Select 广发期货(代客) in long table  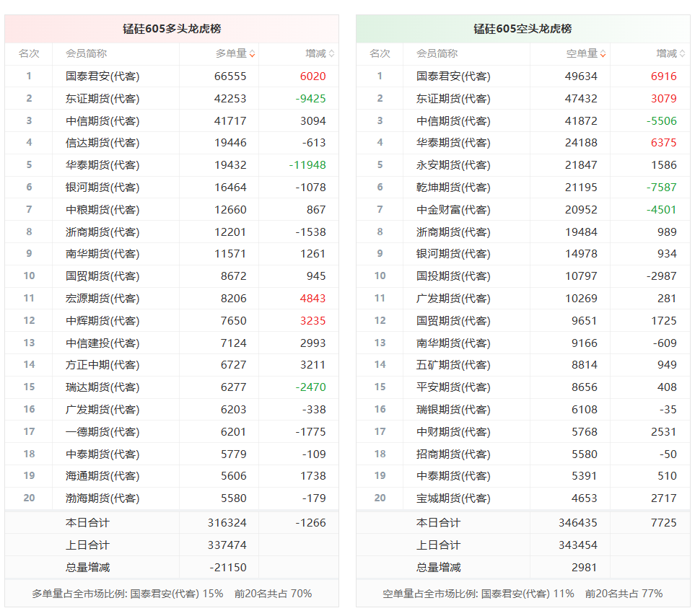tap(102, 410)
